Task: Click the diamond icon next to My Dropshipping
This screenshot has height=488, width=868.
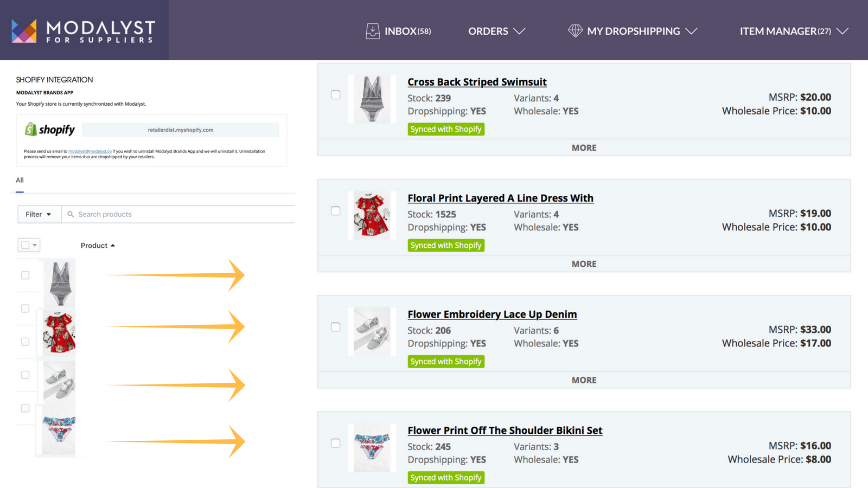Action: point(575,31)
